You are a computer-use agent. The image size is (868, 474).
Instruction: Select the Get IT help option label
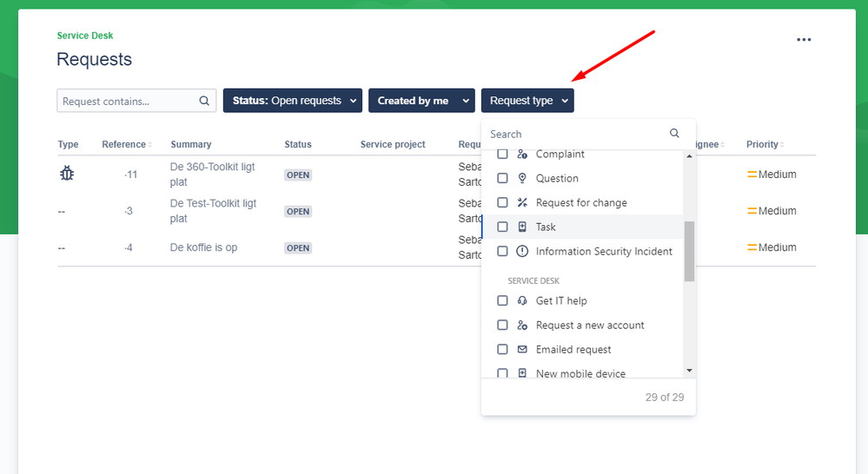561,301
